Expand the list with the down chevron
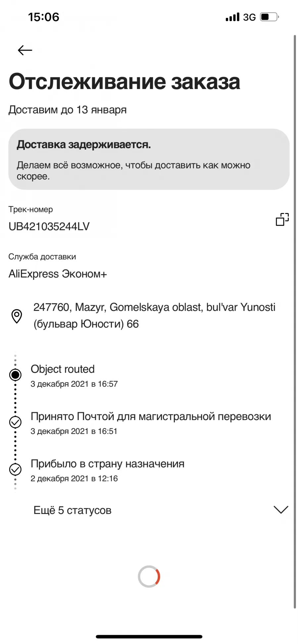The height and width of the screenshot is (644, 298). click(281, 510)
